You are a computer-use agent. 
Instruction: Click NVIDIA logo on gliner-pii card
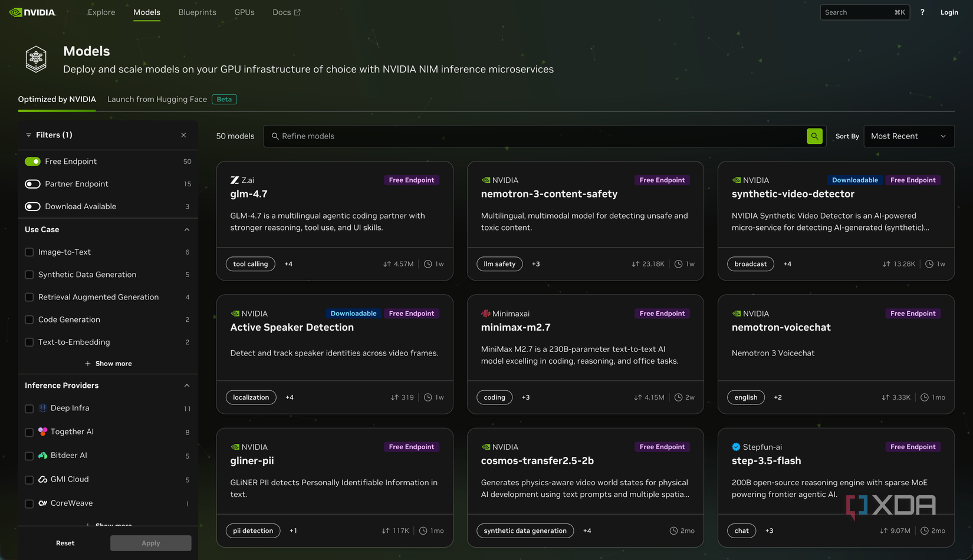tap(235, 447)
